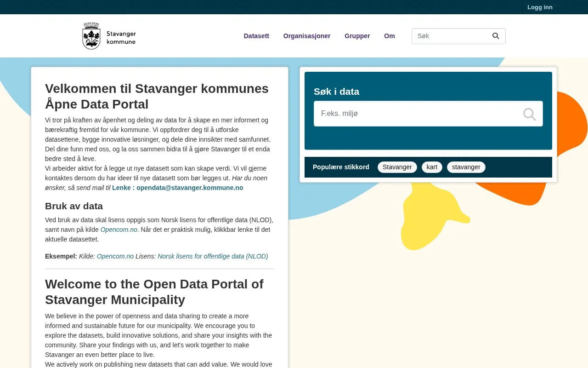Select the capitalized 'Stavanger' tag

point(397,167)
